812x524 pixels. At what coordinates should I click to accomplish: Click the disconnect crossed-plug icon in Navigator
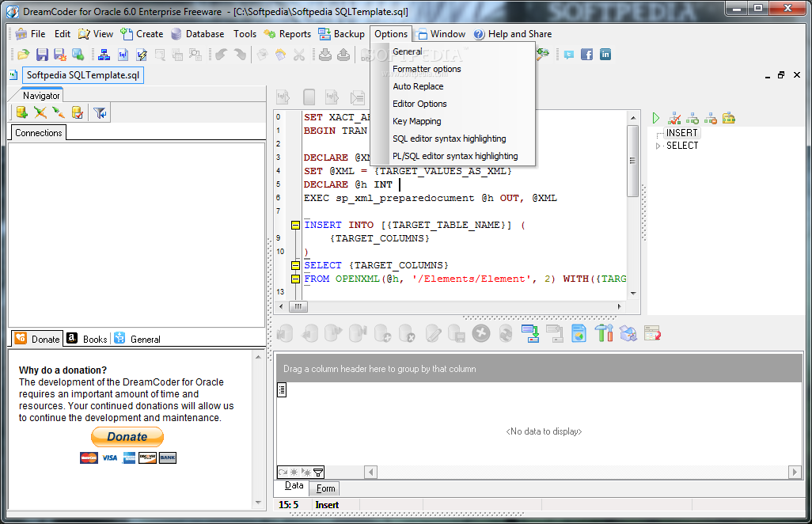pos(40,112)
